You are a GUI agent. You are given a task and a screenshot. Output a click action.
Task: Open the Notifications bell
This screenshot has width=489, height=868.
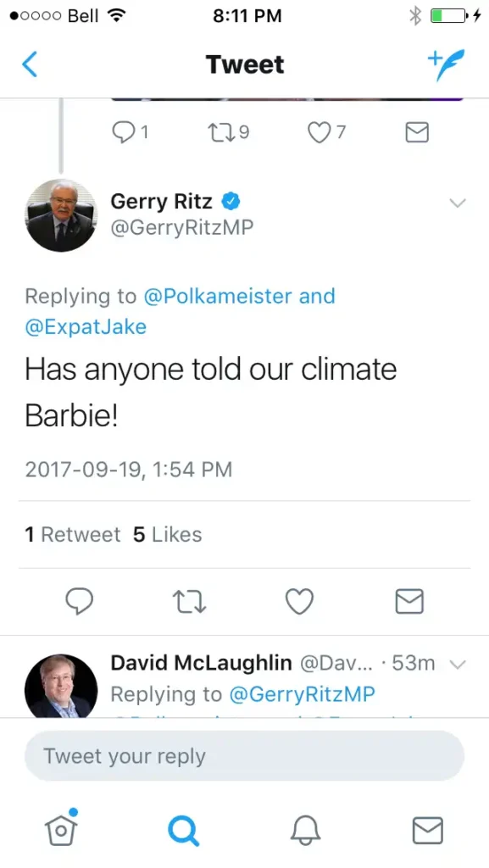pyautogui.click(x=306, y=831)
